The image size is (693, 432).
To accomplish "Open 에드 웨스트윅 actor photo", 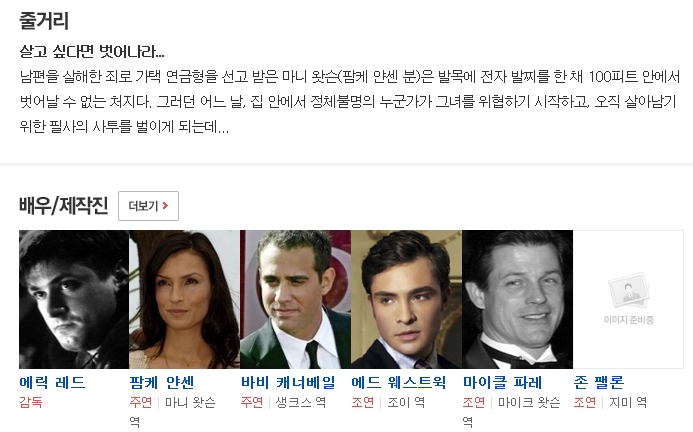I will (x=406, y=299).
